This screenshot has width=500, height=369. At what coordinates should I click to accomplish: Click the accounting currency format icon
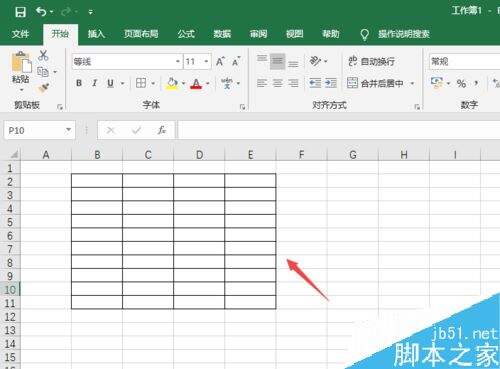coord(437,83)
